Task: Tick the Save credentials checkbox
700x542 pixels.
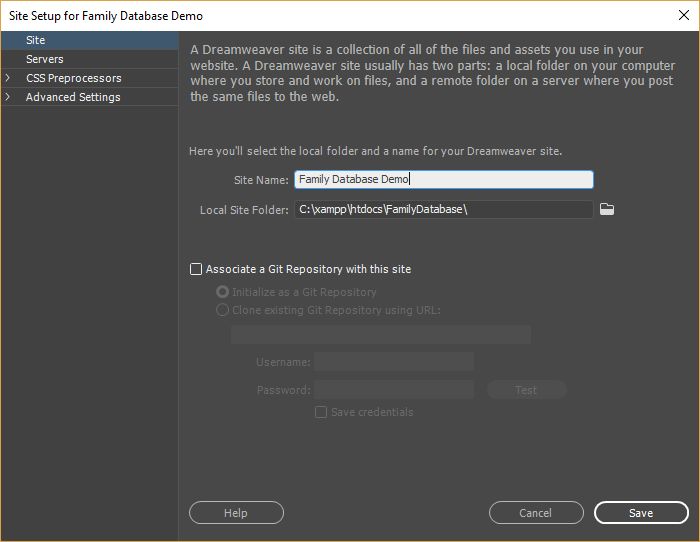Action: pos(321,412)
